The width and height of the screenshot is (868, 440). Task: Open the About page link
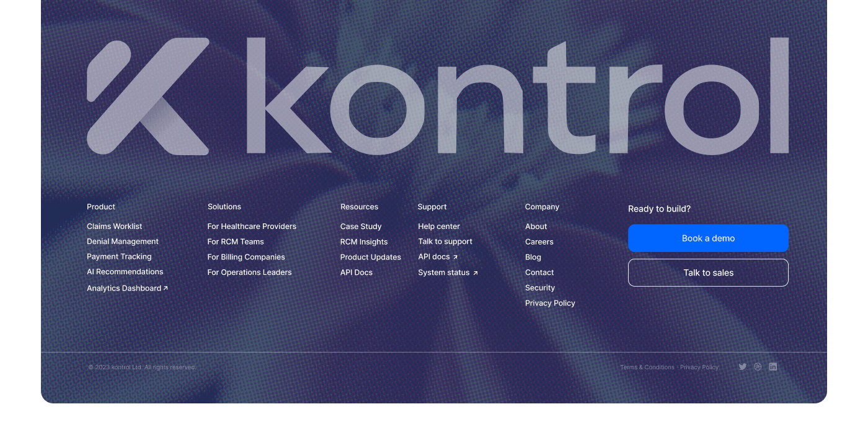coord(536,227)
